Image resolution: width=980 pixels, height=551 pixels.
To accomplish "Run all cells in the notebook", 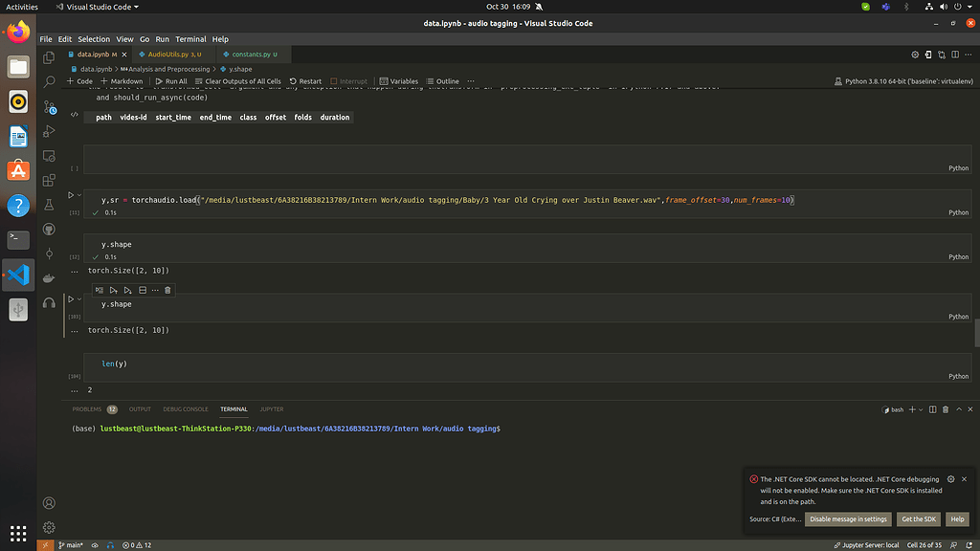I will pos(170,81).
